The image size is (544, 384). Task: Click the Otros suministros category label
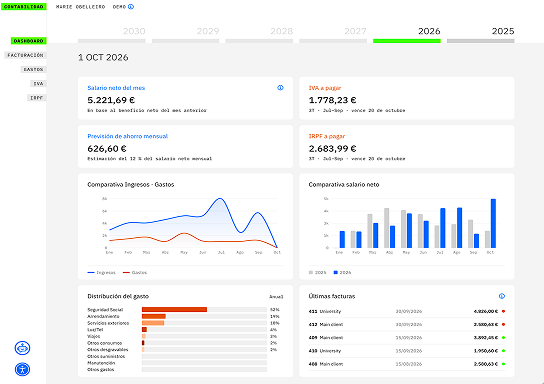(x=106, y=356)
